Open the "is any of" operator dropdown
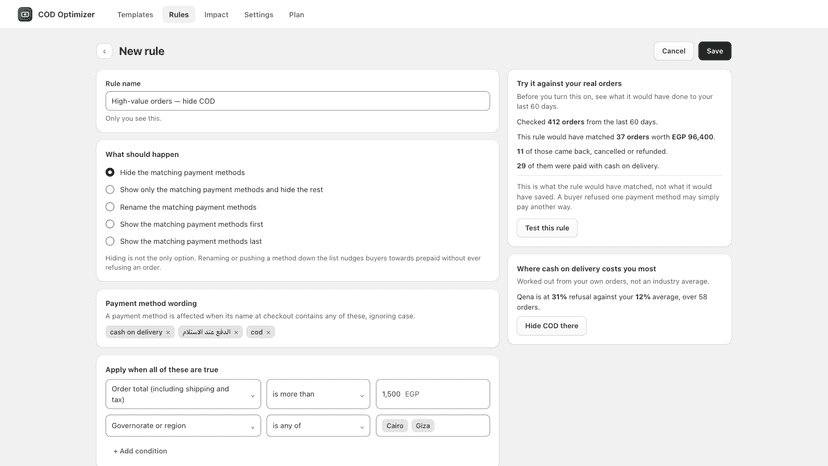This screenshot has width=828, height=466. [318, 426]
